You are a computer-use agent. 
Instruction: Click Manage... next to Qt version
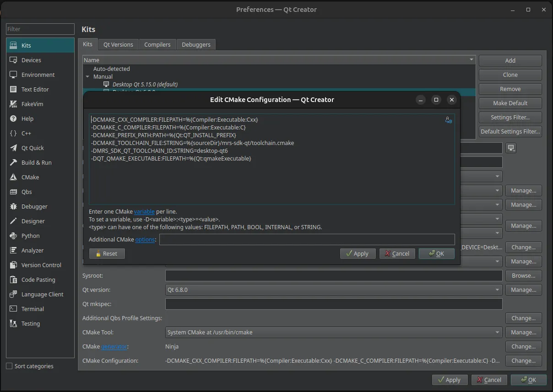[x=524, y=290]
